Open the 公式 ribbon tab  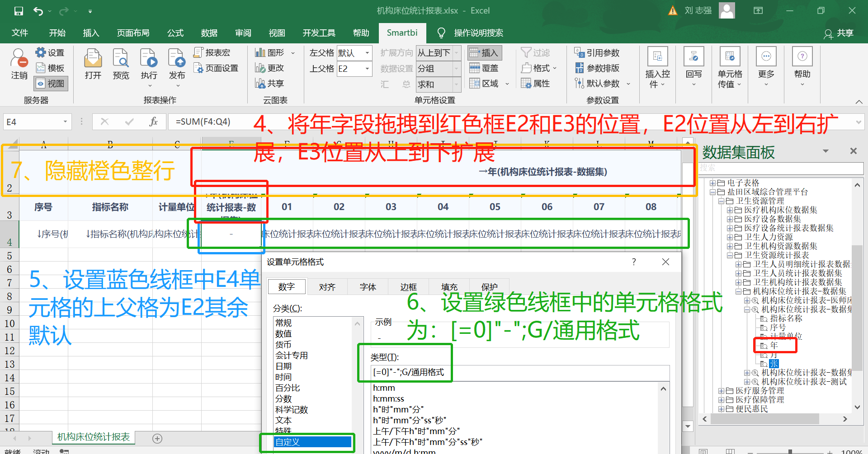(x=175, y=33)
